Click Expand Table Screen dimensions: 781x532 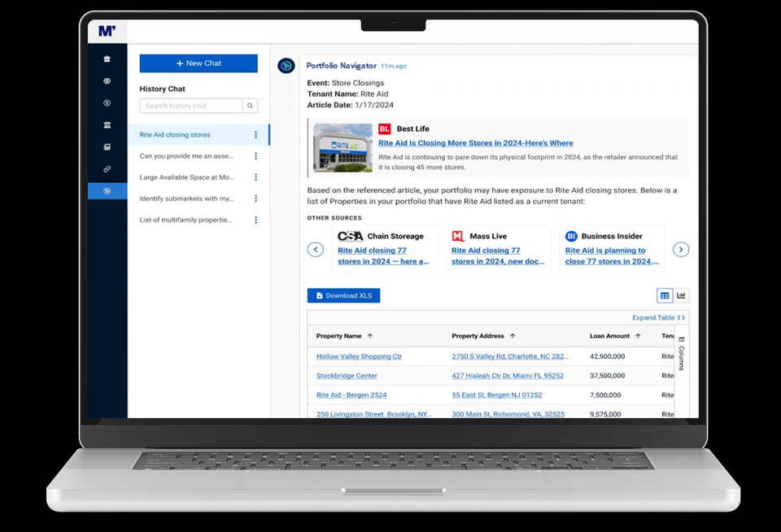(x=658, y=317)
